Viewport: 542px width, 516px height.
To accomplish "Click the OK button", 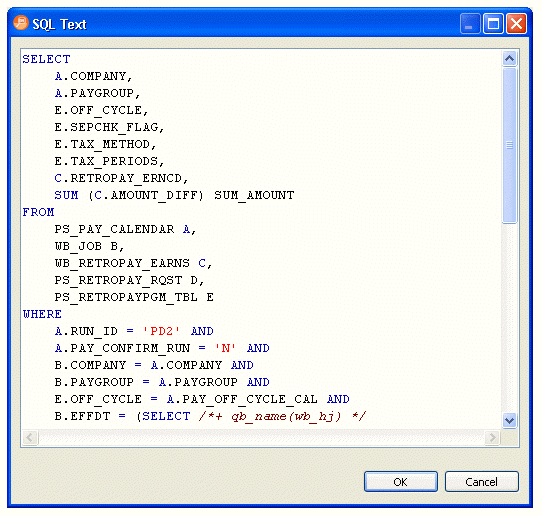I will (401, 481).
